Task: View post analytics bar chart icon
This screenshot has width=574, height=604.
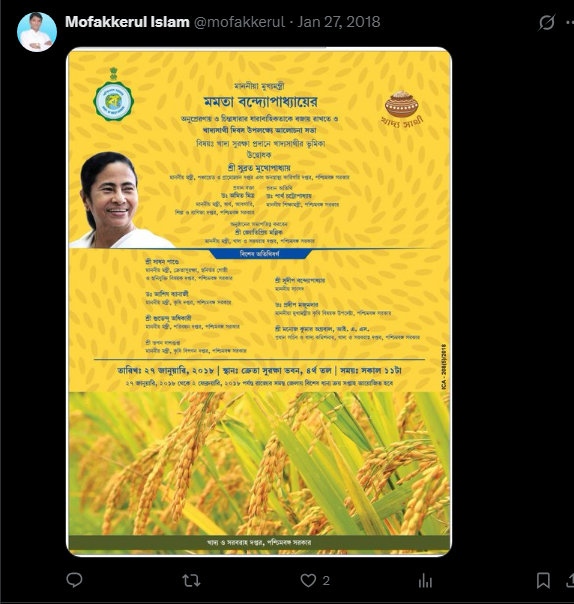Action: pyautogui.click(x=425, y=581)
